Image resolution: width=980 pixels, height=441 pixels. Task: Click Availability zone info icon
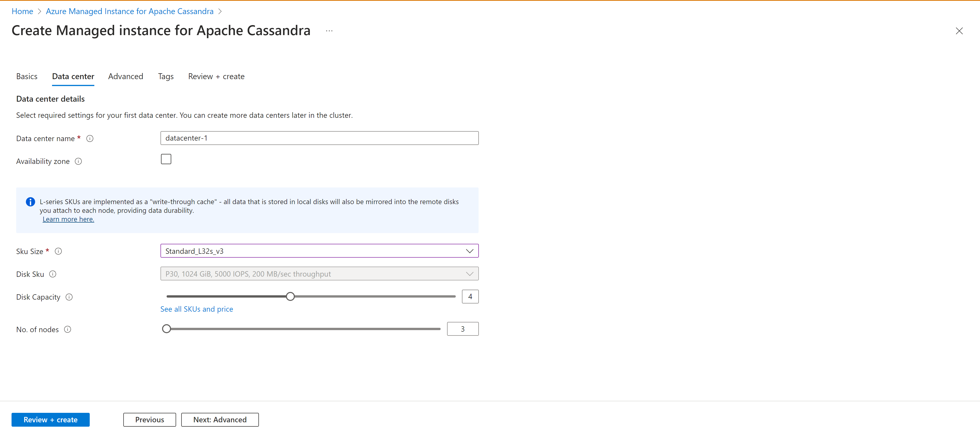click(x=78, y=161)
